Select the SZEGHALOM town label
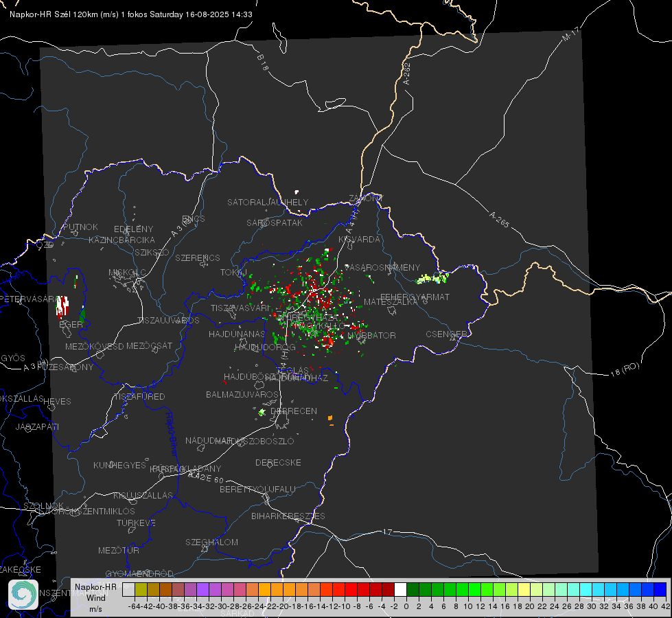Viewport: 672px width, 618px height. click(x=211, y=542)
